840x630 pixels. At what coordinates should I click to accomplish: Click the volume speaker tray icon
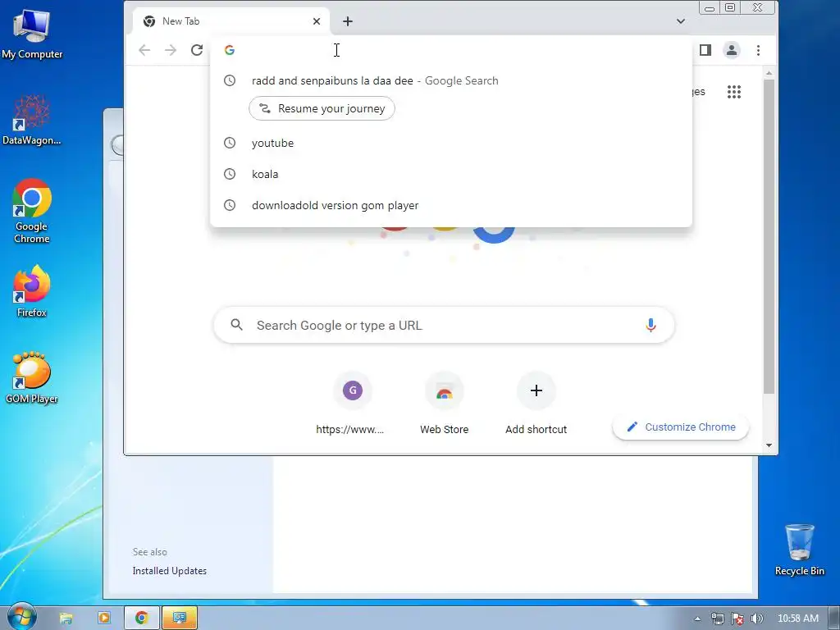(x=757, y=619)
